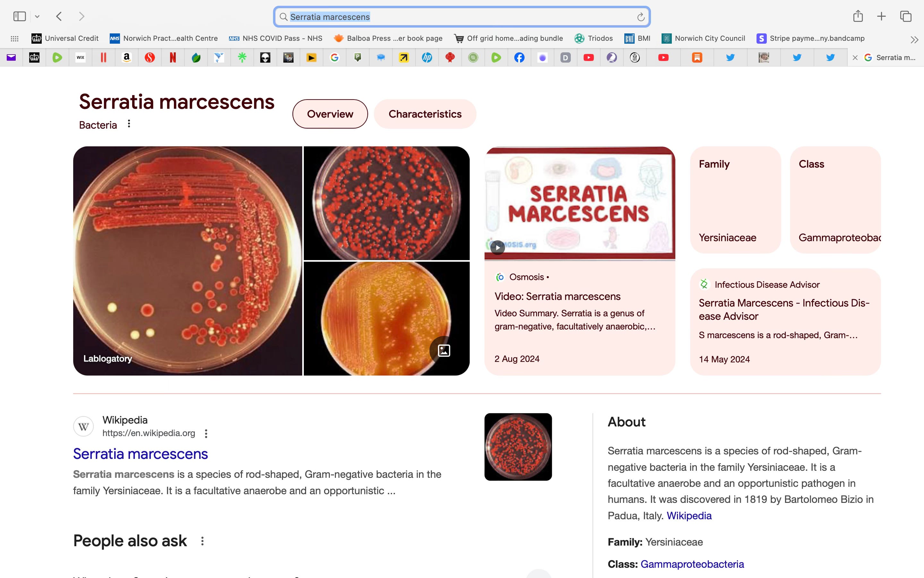This screenshot has height=578, width=924.
Task: Switch to the purple mail envelope tab
Action: (x=11, y=58)
